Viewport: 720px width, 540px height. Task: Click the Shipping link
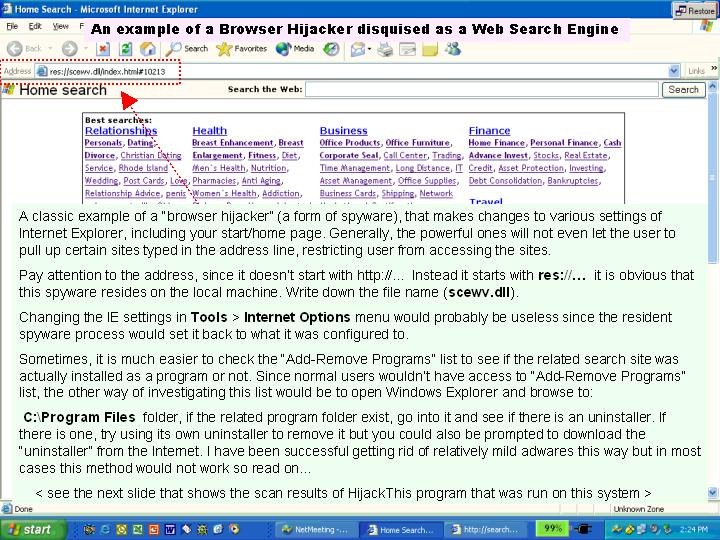[398, 193]
